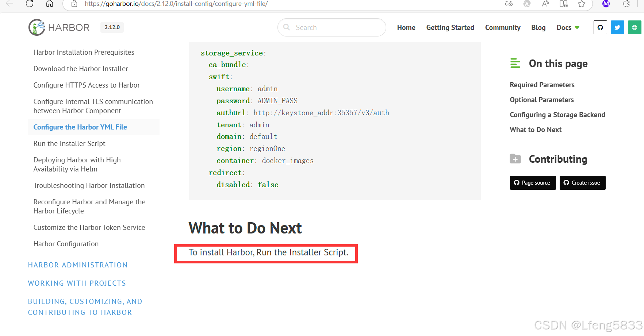644x336 pixels.
Task: Open Harbor Slack icon button
Action: click(635, 27)
